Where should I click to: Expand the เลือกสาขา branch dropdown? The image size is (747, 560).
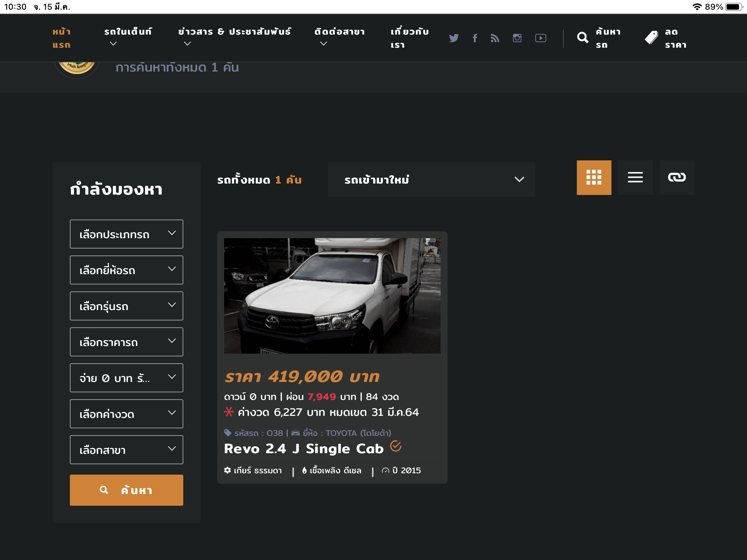tap(126, 450)
